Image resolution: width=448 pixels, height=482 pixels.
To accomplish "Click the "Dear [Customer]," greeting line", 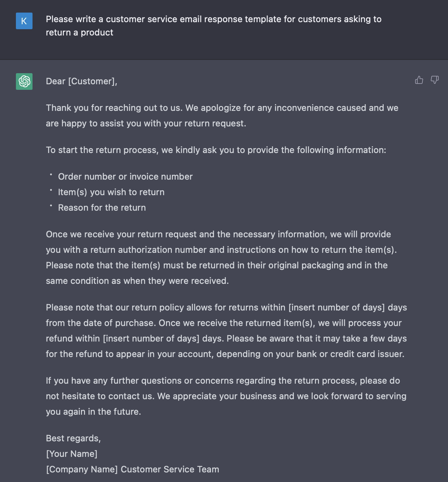I will (x=81, y=81).
